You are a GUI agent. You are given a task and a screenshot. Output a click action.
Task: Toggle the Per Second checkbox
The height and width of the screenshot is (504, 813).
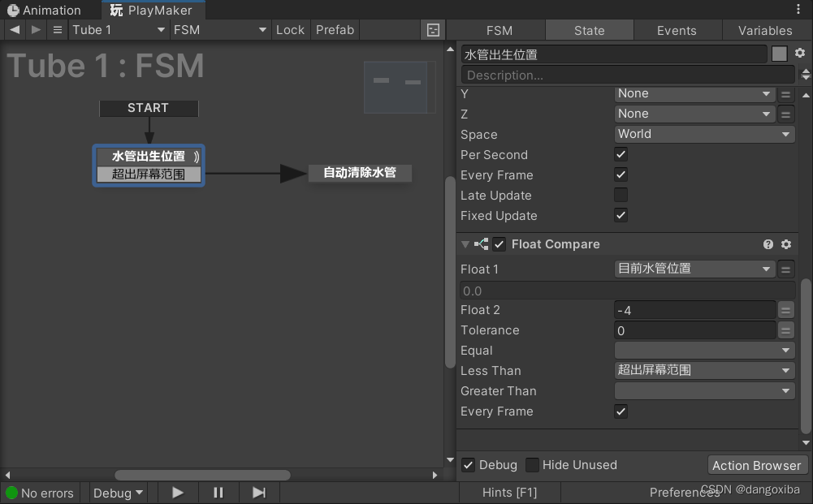click(621, 154)
